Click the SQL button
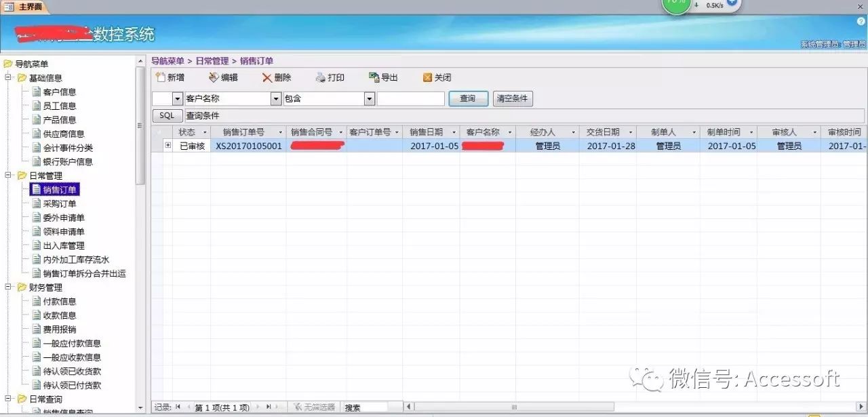This screenshot has width=868, height=417. 167,116
